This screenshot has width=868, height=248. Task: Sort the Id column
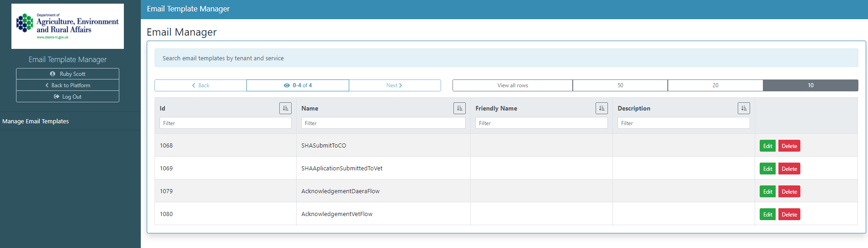[x=285, y=108]
